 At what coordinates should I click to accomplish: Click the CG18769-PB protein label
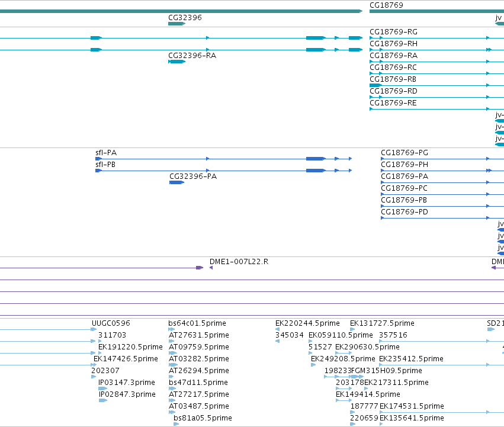404,200
